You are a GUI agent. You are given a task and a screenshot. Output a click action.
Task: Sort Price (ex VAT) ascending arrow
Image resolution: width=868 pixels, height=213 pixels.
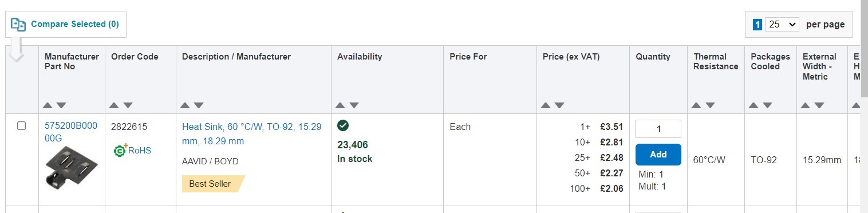click(546, 105)
